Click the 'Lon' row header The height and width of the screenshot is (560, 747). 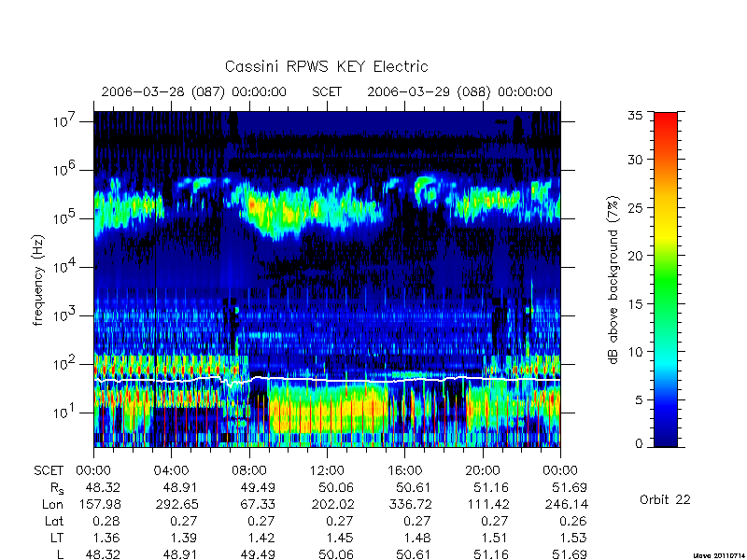pyautogui.click(x=52, y=504)
